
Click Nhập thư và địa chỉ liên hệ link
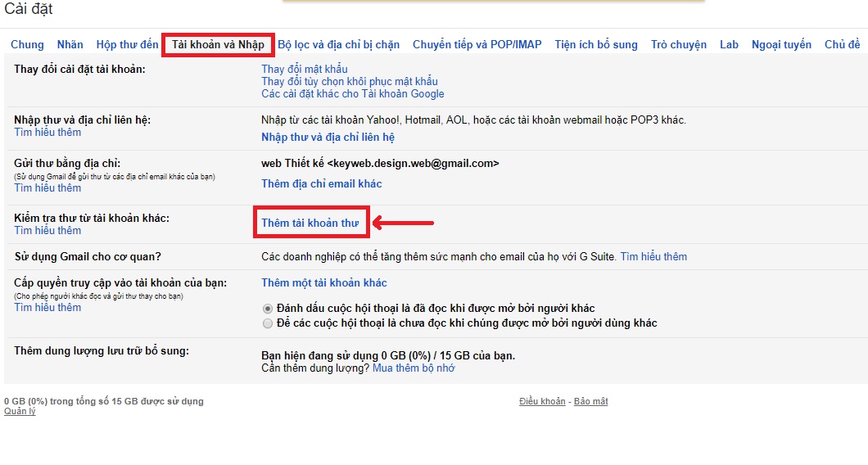pos(328,138)
